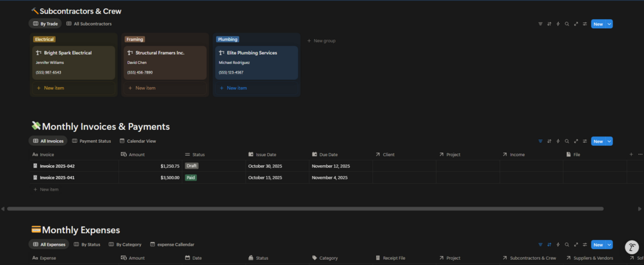Switch to the All Subcontractors view
The image size is (644, 265).
(x=88, y=24)
